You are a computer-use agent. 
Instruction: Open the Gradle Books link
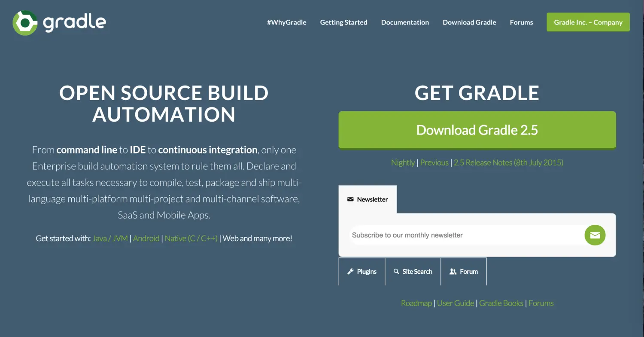[501, 303]
